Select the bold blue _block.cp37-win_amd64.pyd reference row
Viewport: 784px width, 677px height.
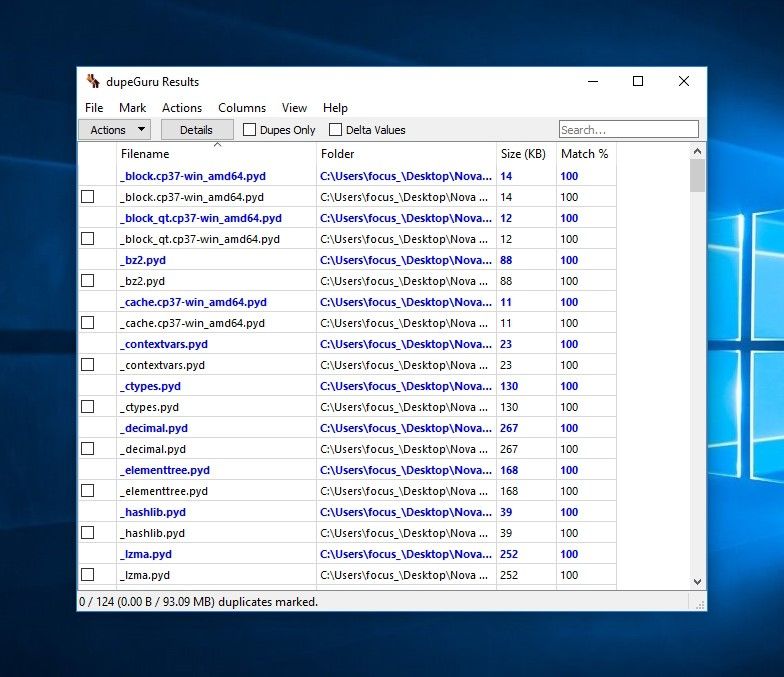(348, 176)
